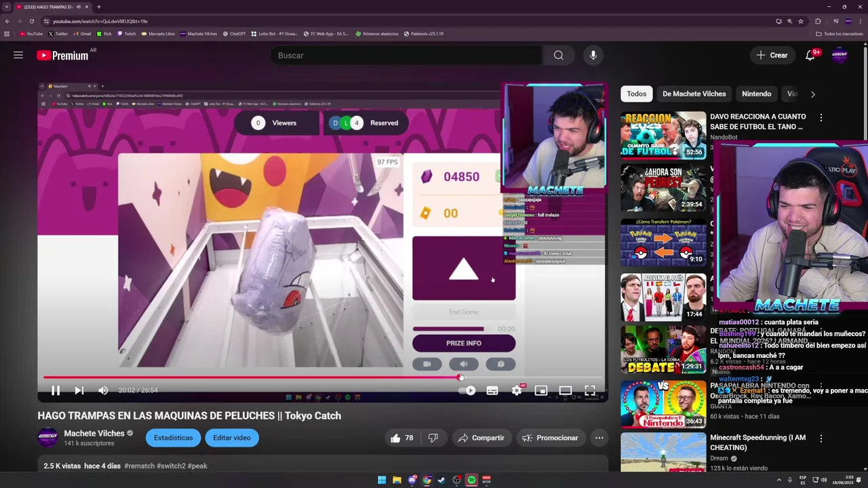Open Chrome three-dot main menu
868x488 pixels.
[861, 21]
